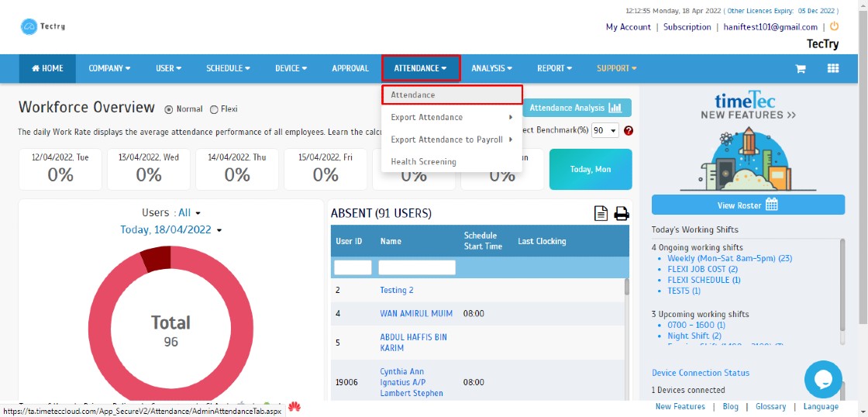Open the Night Shift link
Viewport: 868px width, 417px height.
click(x=694, y=336)
